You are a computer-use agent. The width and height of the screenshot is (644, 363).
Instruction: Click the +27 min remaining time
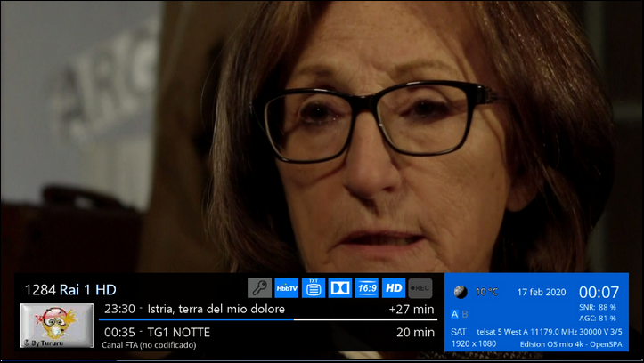click(412, 310)
